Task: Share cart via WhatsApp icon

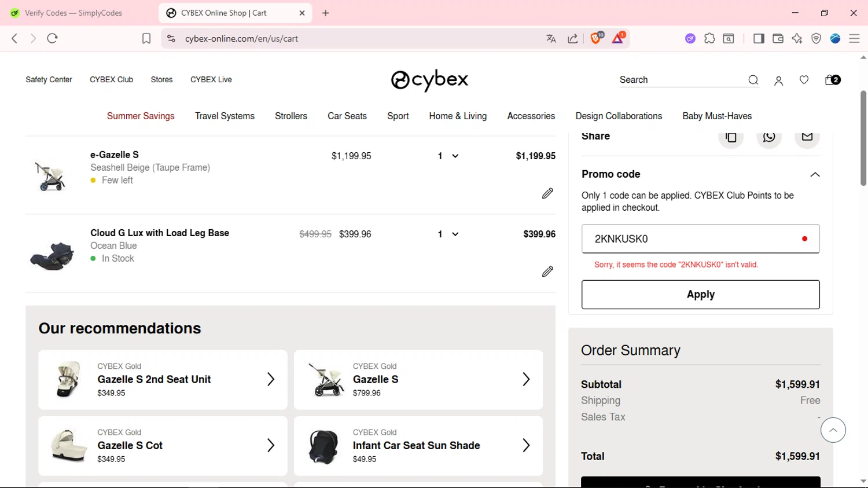Action: (x=769, y=137)
